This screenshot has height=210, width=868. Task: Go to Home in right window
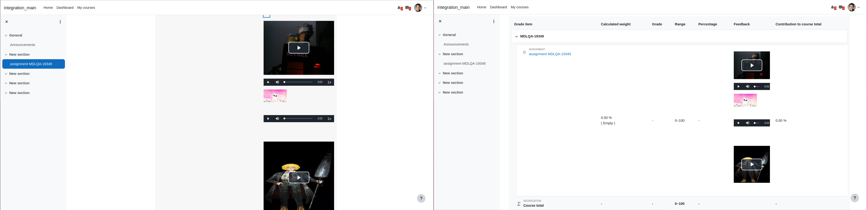click(482, 7)
